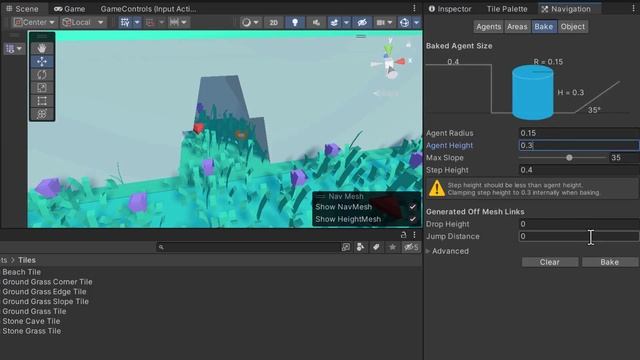This screenshot has width=640, height=360.
Task: Toggle 2D view mode
Action: tap(273, 22)
